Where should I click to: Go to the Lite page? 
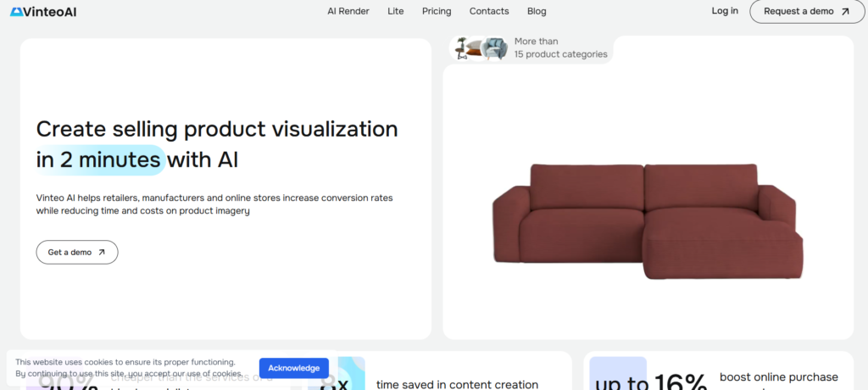[x=396, y=12]
